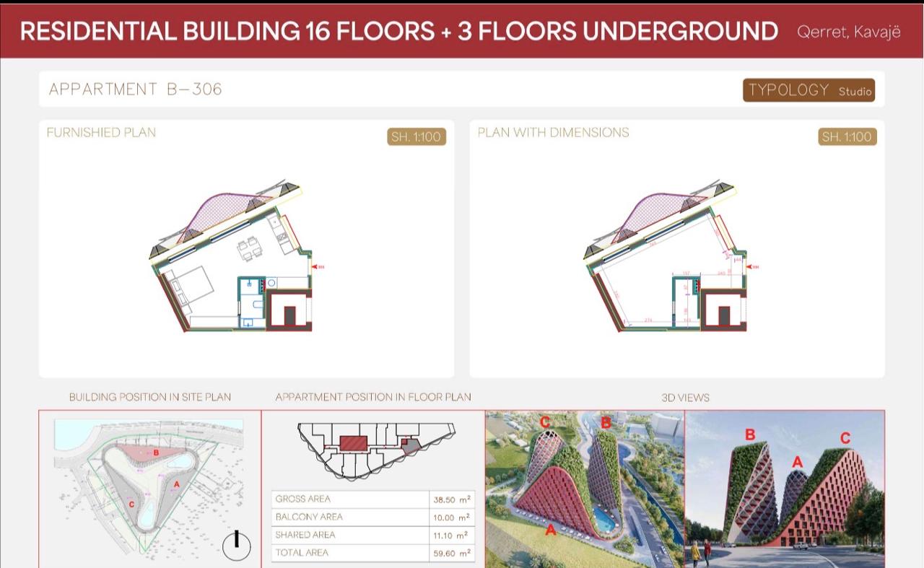Click the north arrow compass icon
Viewport: 924px width, 568px height.
point(236,546)
